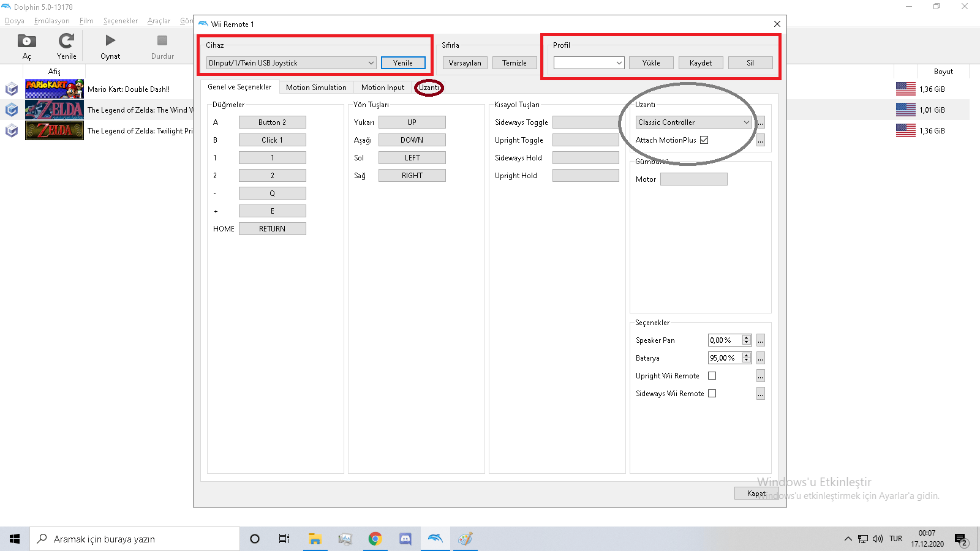Open Cihaz device dropdown

(291, 63)
